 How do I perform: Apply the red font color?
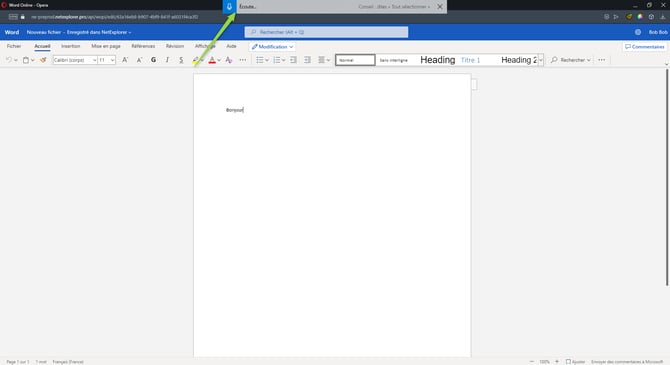click(x=212, y=60)
